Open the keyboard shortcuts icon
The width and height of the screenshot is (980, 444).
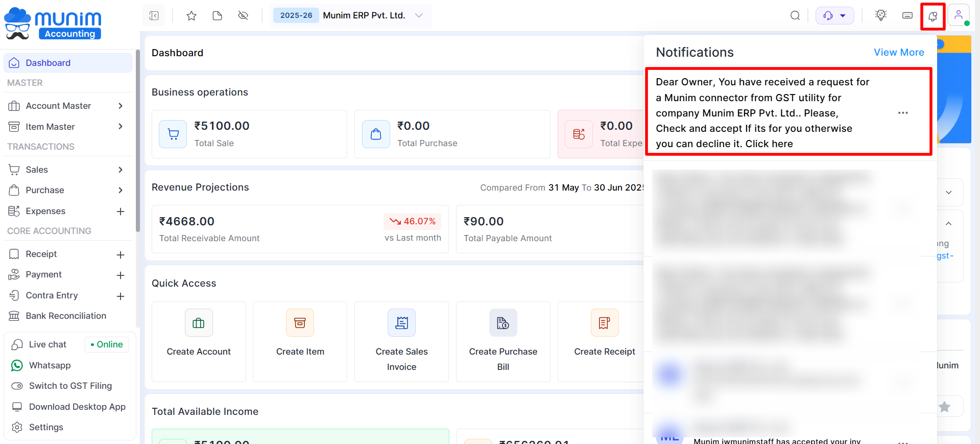click(907, 15)
